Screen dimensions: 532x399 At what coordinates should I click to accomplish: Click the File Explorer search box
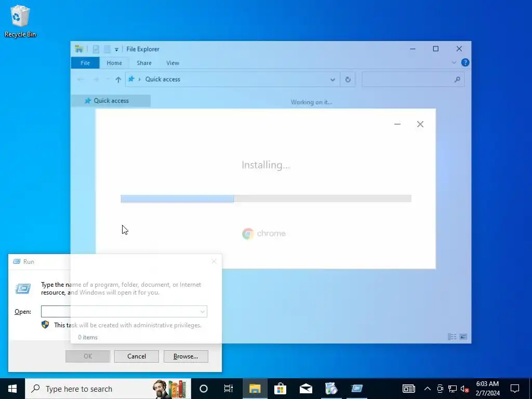tap(413, 79)
